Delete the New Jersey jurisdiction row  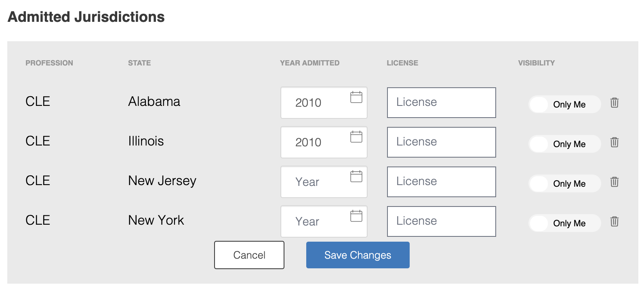pos(615,182)
